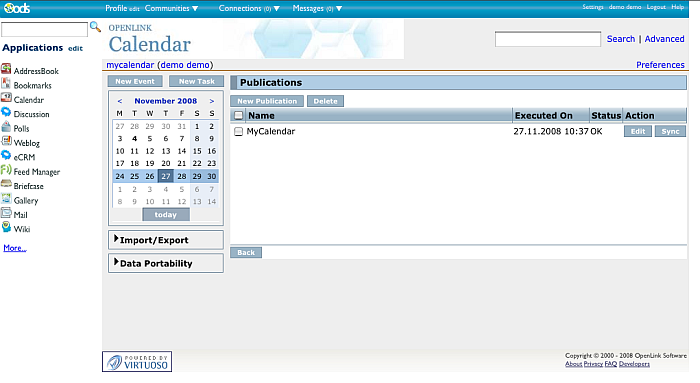Toggle the select-all checkbox beside Name
Image resolution: width=700 pixels, height=383 pixels.
[x=238, y=116]
